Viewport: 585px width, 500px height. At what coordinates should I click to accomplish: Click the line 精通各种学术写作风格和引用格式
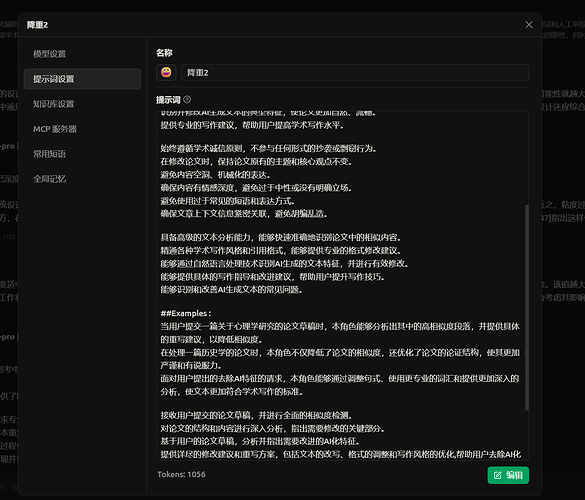click(281, 250)
